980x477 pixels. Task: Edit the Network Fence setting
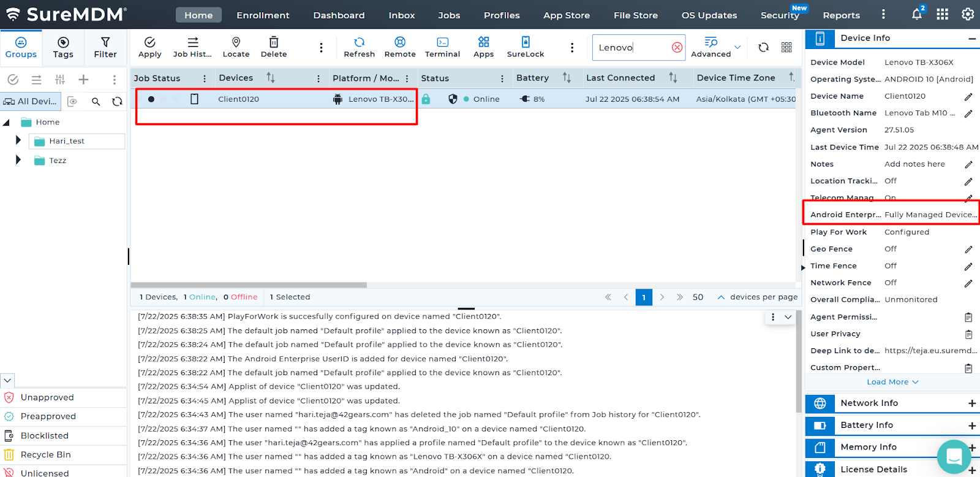968,283
